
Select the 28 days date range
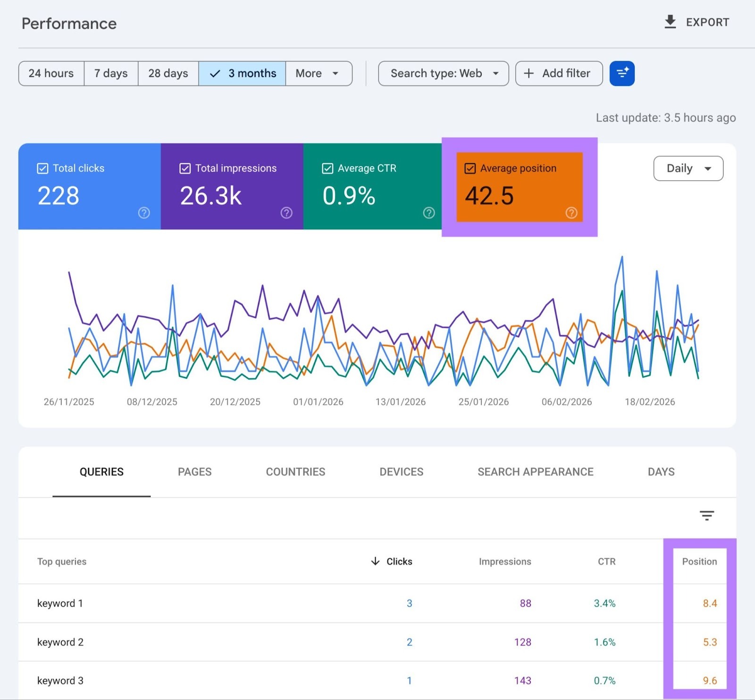point(168,73)
